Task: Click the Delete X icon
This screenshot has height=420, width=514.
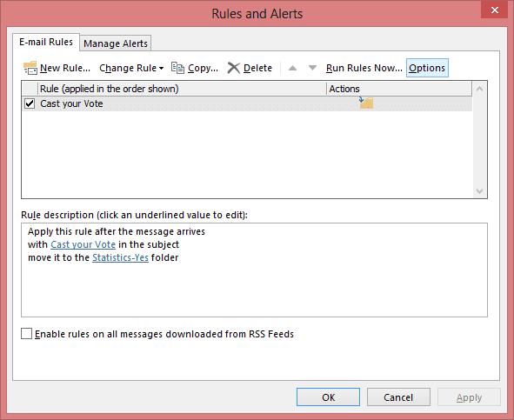Action: pyautogui.click(x=234, y=68)
